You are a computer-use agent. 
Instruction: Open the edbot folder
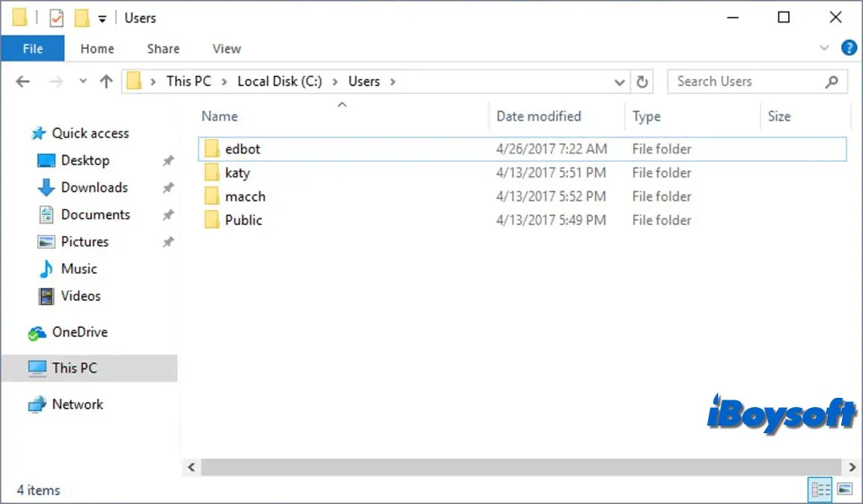coord(243,148)
